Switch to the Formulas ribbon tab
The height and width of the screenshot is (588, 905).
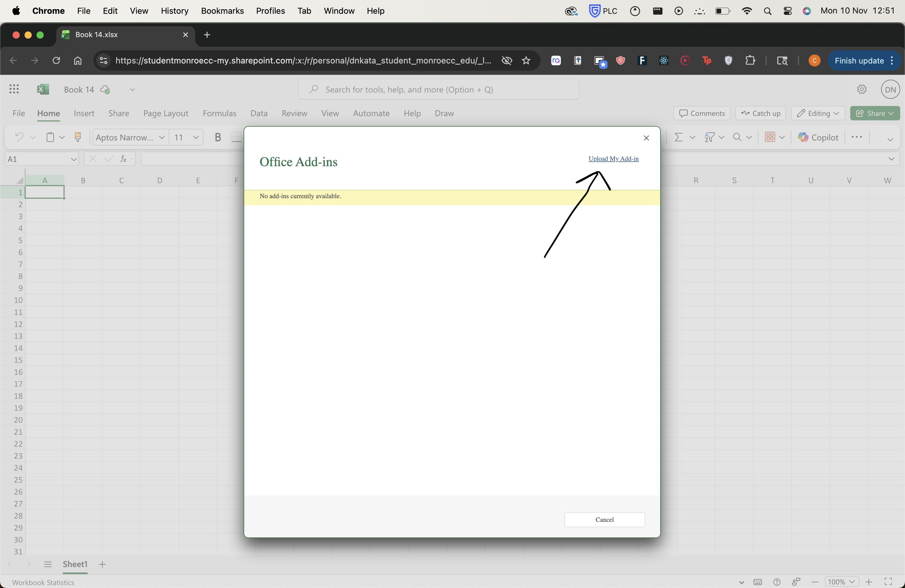(220, 113)
